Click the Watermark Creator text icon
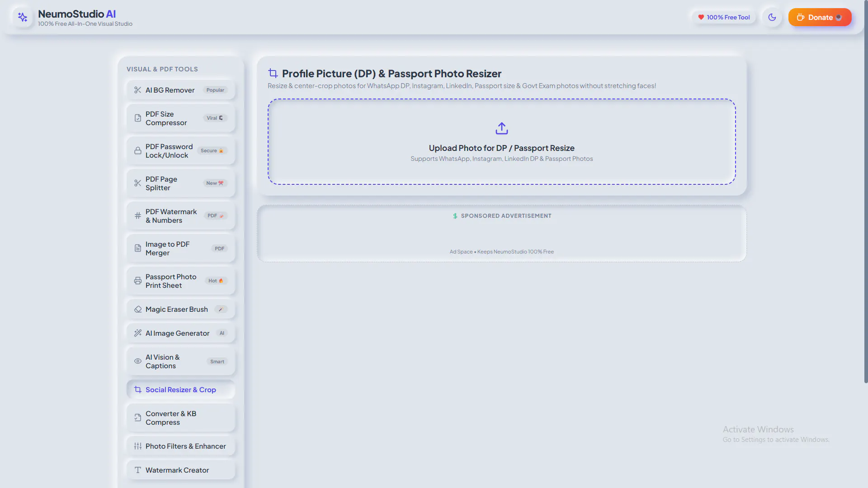Screen dimensions: 868x488 pyautogui.click(x=138, y=470)
